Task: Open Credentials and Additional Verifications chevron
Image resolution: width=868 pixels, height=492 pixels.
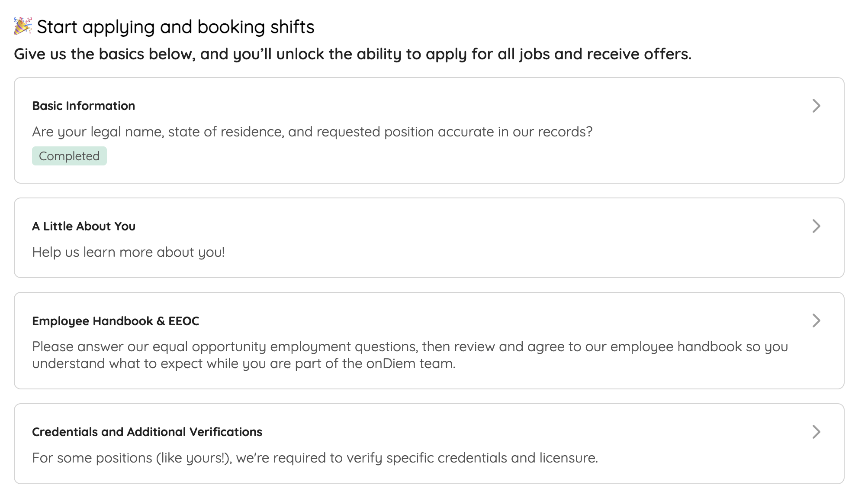Action: coord(816,432)
